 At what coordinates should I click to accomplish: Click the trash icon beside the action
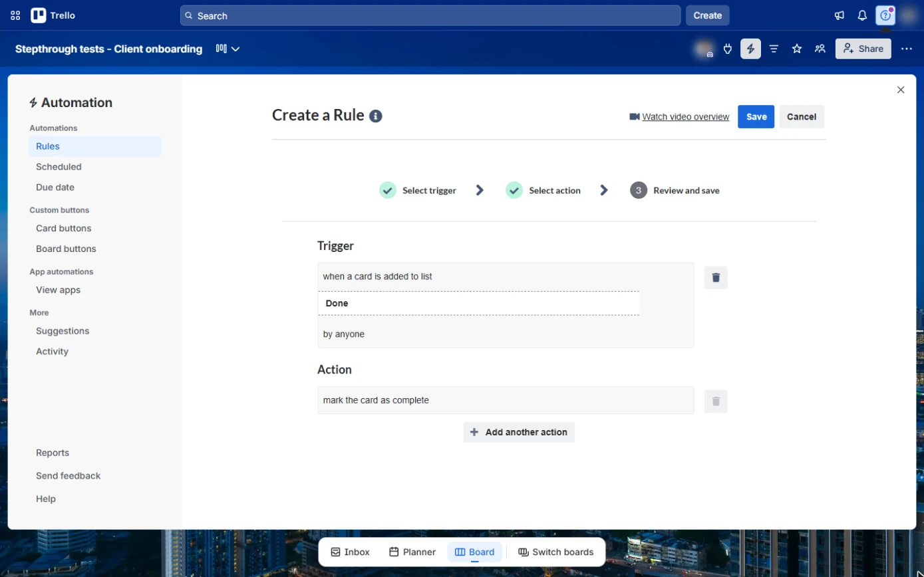pos(716,401)
